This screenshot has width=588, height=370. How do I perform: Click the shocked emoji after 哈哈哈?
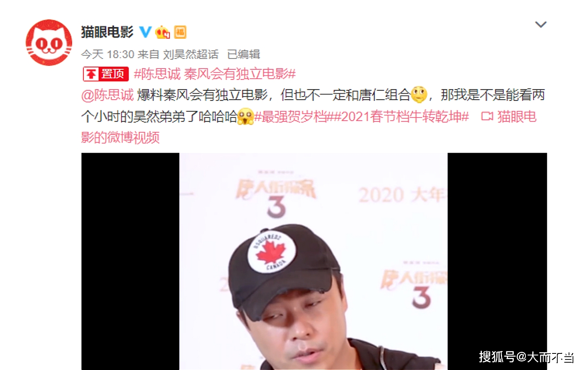[245, 116]
